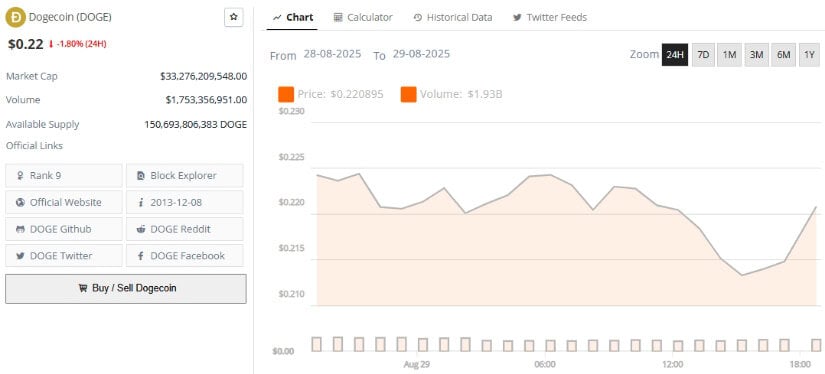Screen dimensions: 825x374
Task: Select the 1Y zoom range
Action: [x=809, y=55]
